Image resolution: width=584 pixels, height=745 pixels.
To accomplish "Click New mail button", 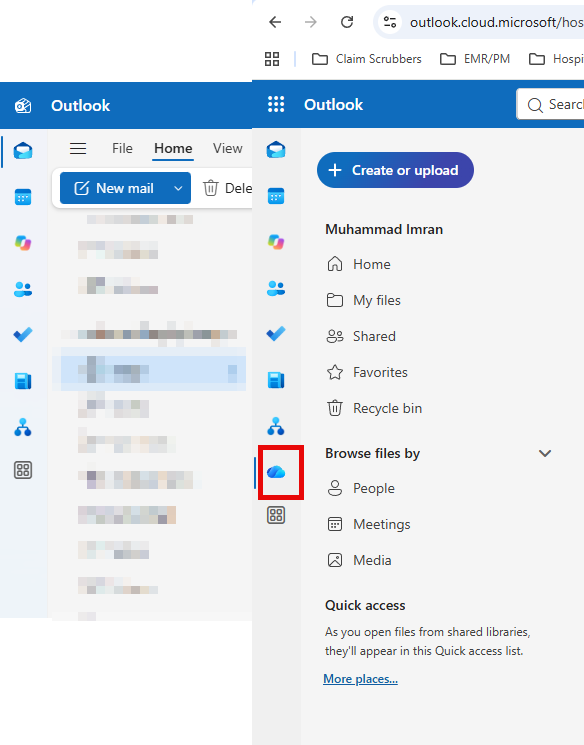I will click(x=114, y=188).
